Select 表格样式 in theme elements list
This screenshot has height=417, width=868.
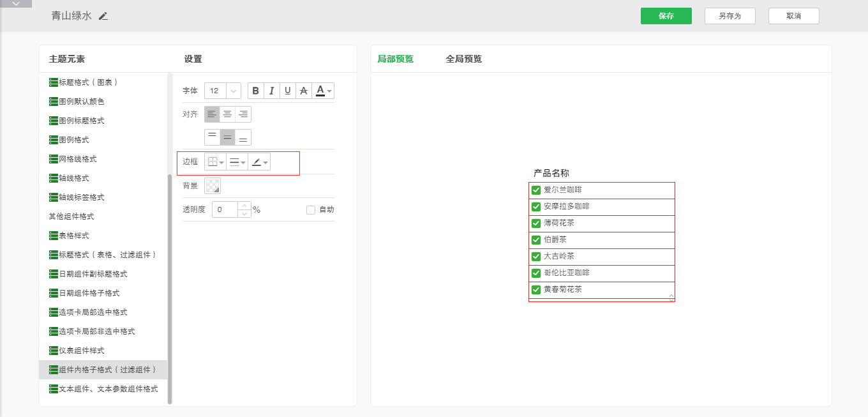click(74, 236)
